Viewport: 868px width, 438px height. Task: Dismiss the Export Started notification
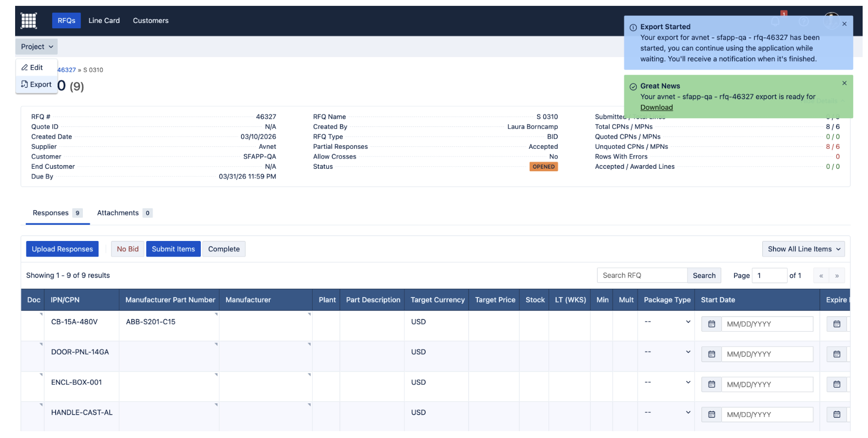tap(844, 24)
